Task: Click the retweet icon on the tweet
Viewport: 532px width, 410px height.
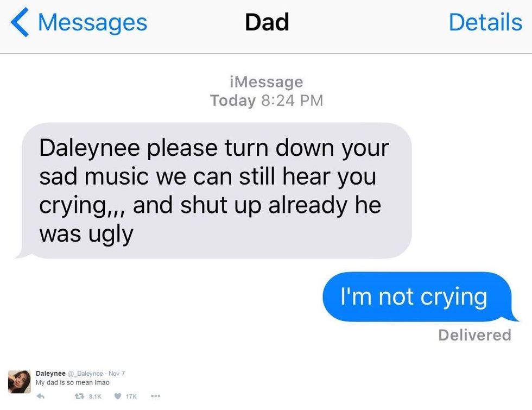Action: (79, 396)
